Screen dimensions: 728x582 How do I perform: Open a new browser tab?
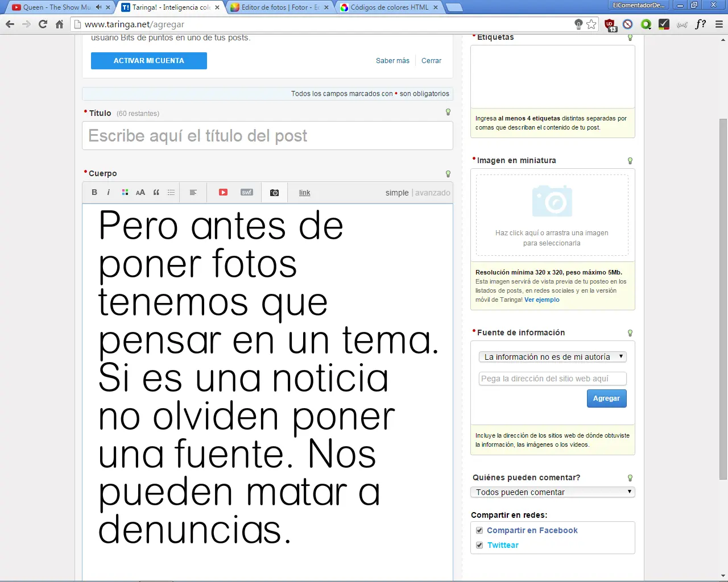point(454,7)
